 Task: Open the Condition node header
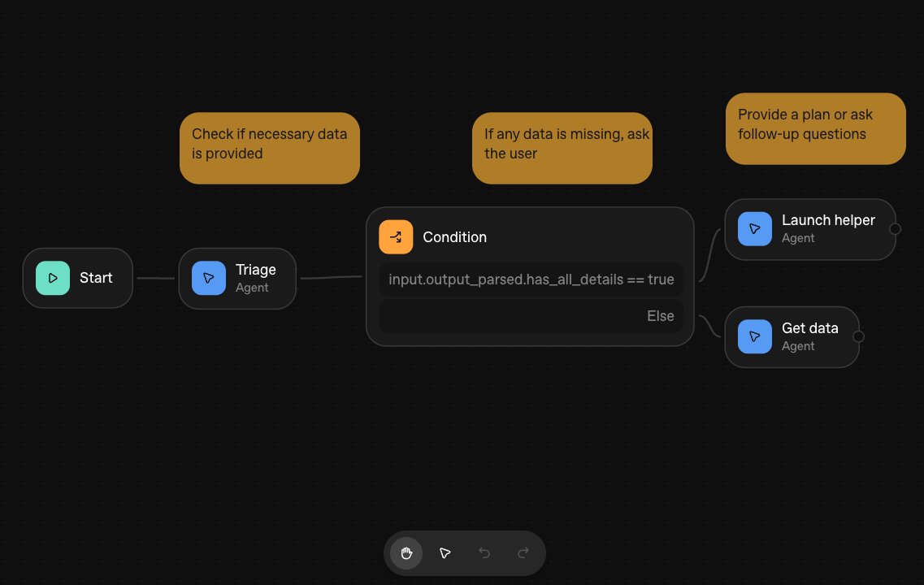[x=454, y=236]
